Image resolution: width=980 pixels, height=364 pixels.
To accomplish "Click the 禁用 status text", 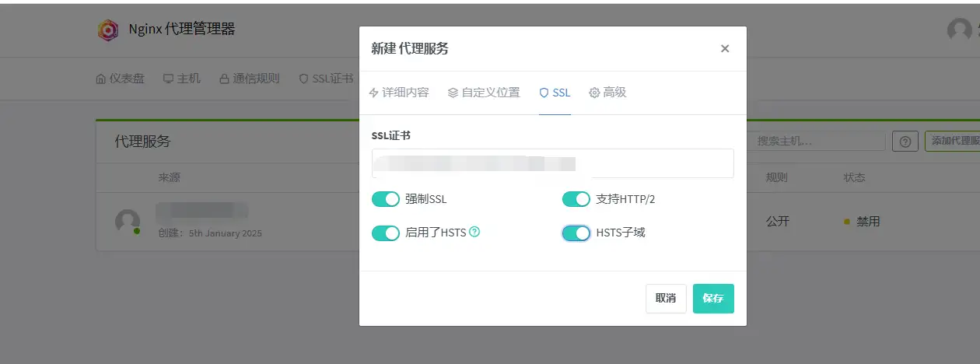I will pyautogui.click(x=868, y=222).
